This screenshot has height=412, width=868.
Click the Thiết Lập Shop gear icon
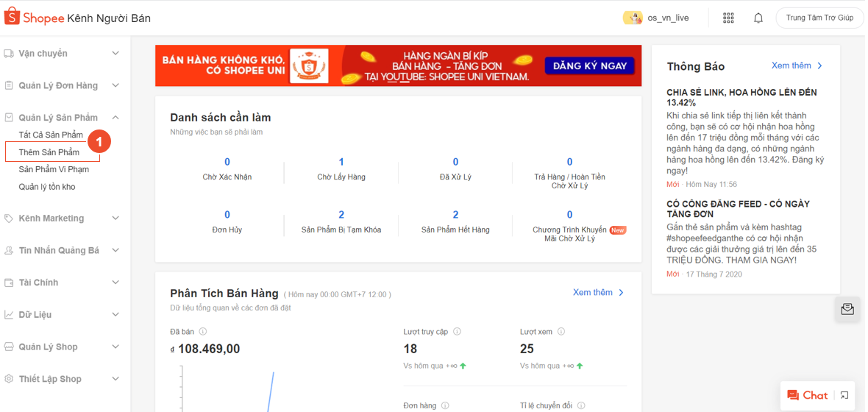pyautogui.click(x=8, y=379)
